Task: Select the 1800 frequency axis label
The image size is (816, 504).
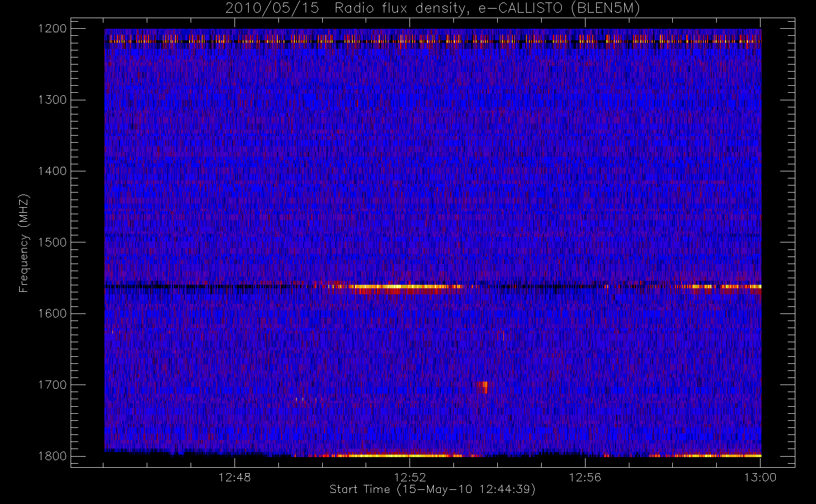Action: [x=52, y=456]
